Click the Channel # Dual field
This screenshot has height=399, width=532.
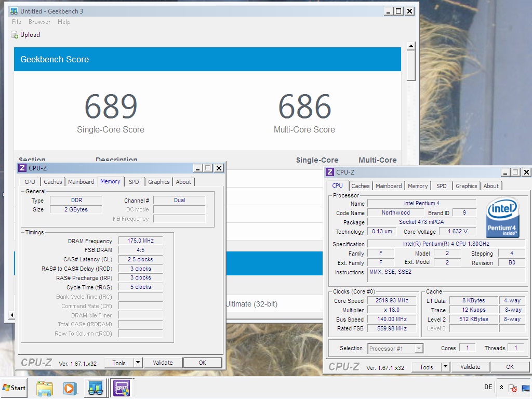[179, 200]
